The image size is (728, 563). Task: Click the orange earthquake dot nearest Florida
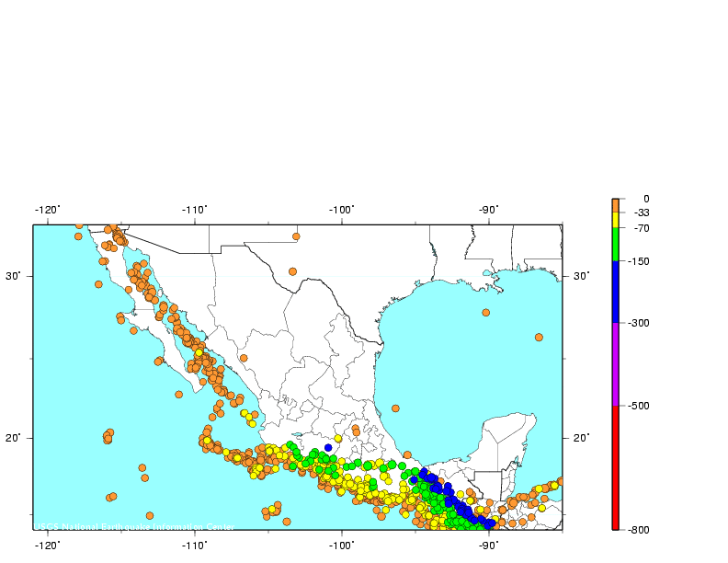click(539, 338)
